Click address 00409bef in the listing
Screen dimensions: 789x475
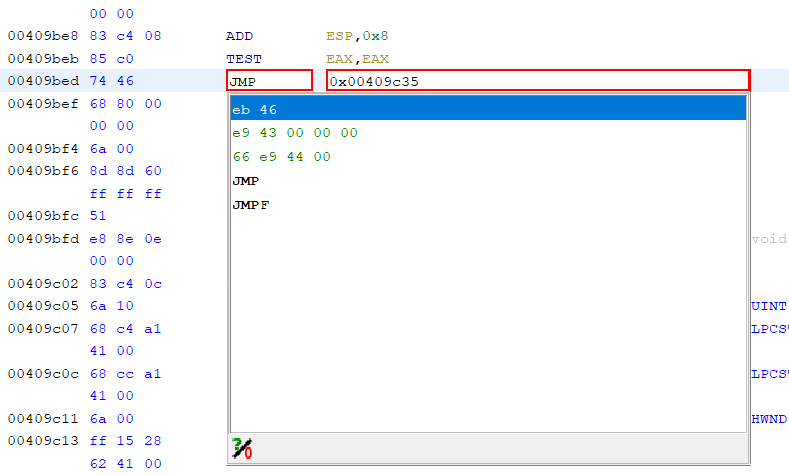pyautogui.click(x=40, y=103)
